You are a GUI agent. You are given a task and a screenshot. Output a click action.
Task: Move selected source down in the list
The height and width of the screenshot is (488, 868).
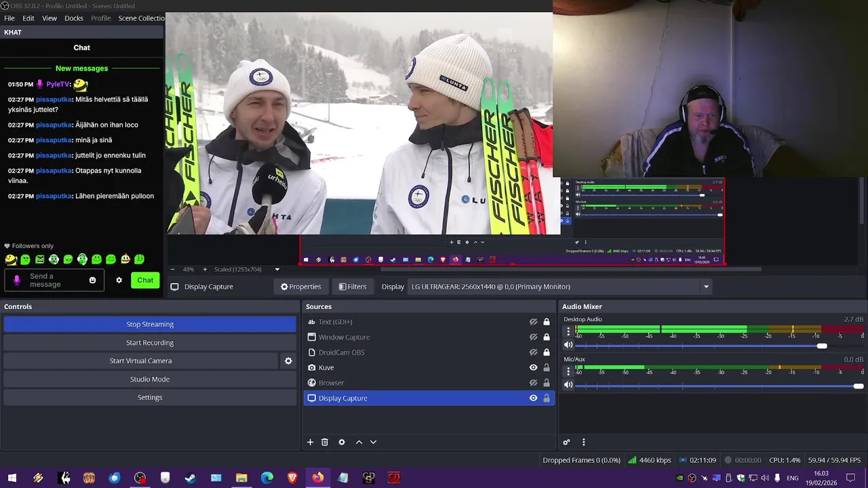373,442
